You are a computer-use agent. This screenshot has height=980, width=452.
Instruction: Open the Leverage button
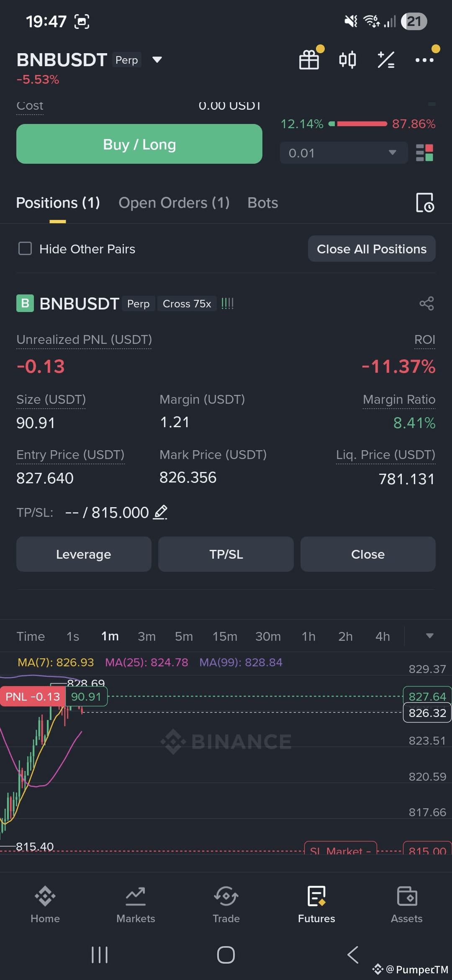pos(84,554)
